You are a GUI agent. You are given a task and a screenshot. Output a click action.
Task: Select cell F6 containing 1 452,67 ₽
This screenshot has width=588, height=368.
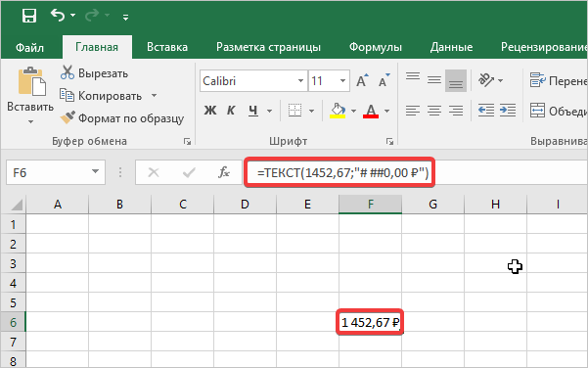(x=370, y=322)
